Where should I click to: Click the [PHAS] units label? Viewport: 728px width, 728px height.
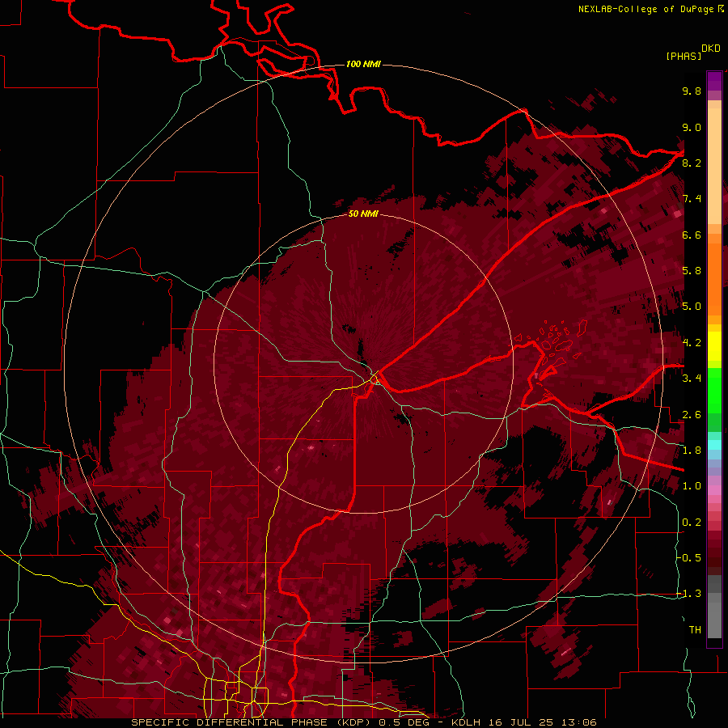[x=684, y=56]
